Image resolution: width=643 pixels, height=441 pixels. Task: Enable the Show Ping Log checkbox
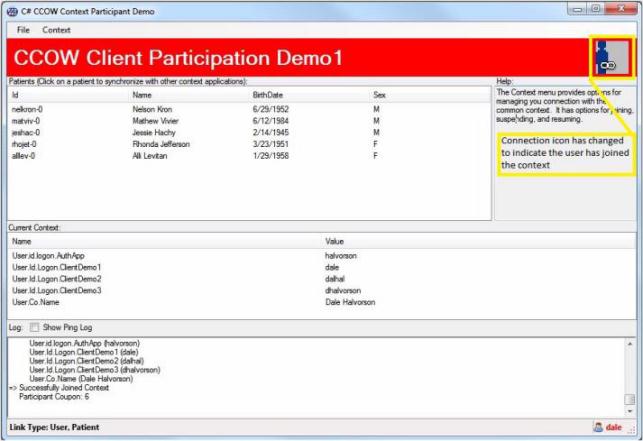[35, 327]
